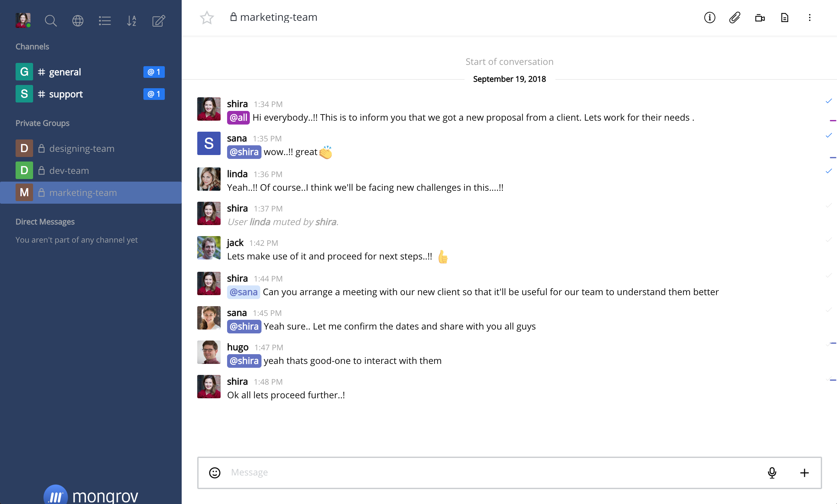This screenshot has width=837, height=504.
Task: Click the search icon in sidebar
Action: pos(51,21)
